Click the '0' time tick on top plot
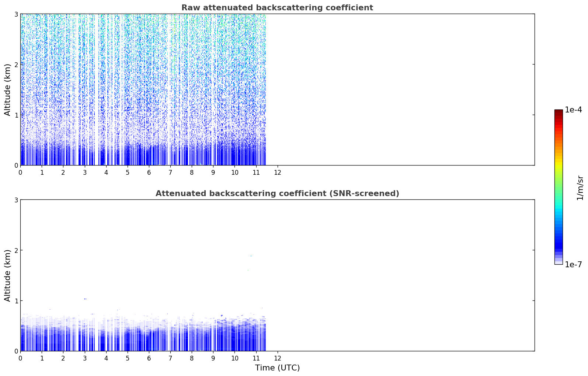Image resolution: width=588 pixels, height=376 pixels. click(20, 172)
